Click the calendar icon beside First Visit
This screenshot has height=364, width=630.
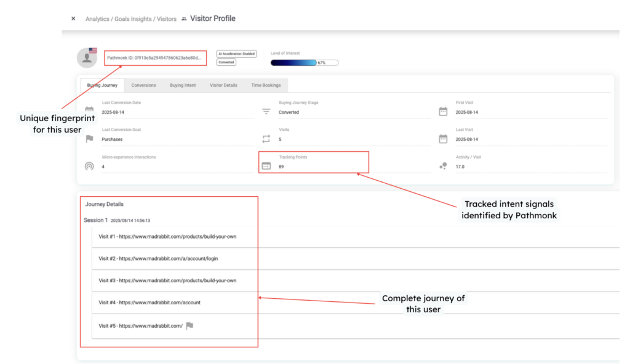443,112
